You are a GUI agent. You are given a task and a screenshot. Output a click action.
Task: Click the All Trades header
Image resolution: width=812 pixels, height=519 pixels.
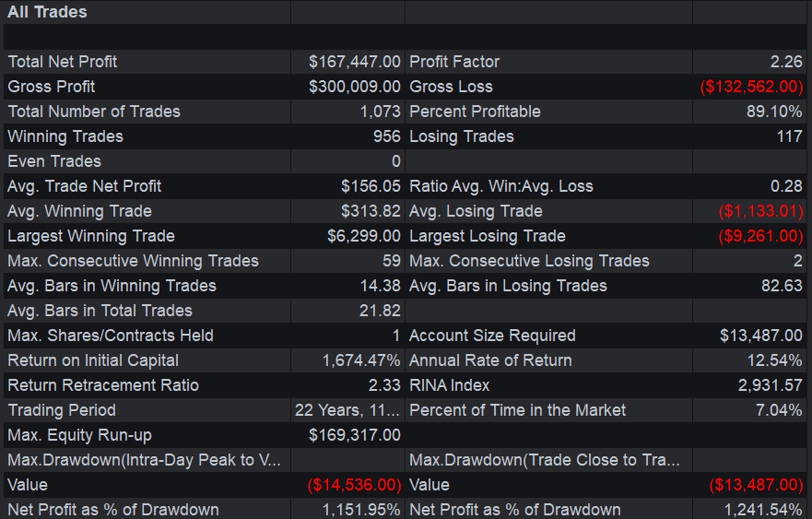tap(47, 12)
